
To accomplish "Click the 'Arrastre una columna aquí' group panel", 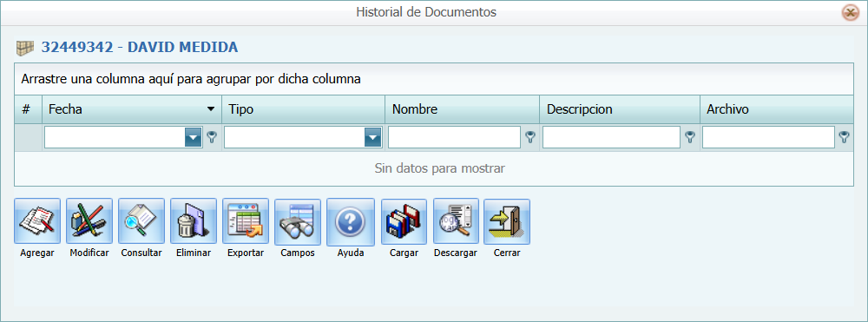I will 434,79.
